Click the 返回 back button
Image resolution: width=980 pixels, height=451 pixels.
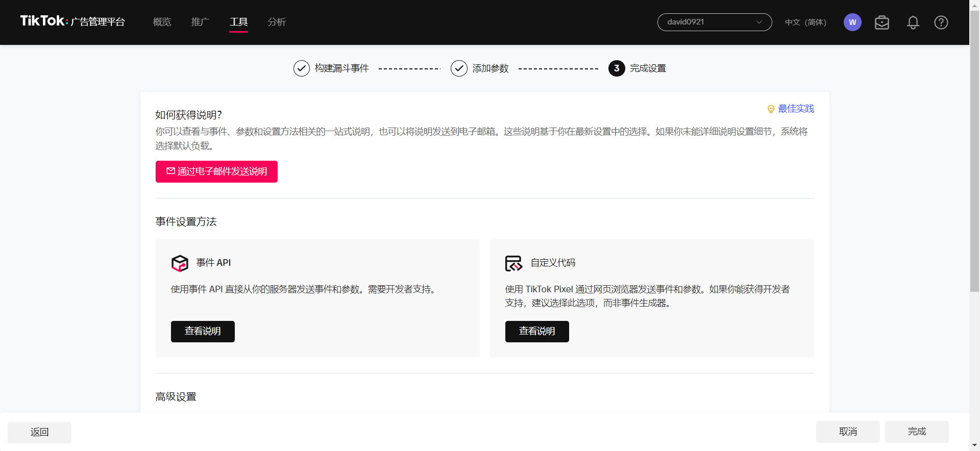click(x=39, y=432)
